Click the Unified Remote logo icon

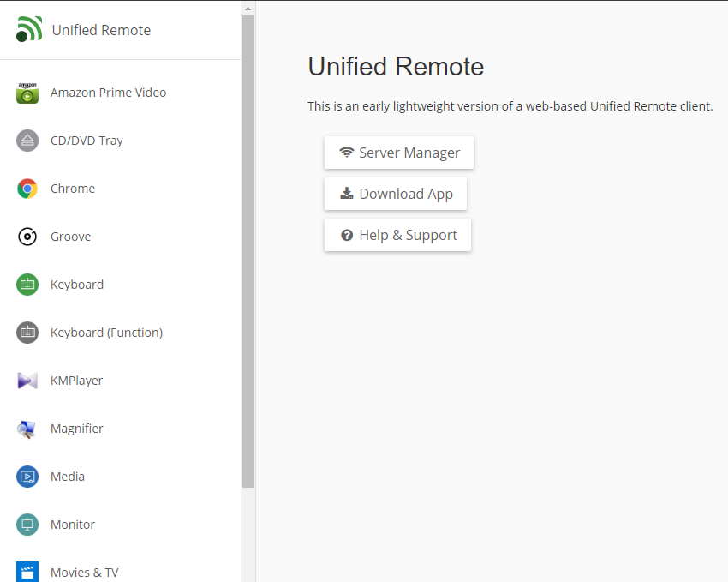[29, 29]
